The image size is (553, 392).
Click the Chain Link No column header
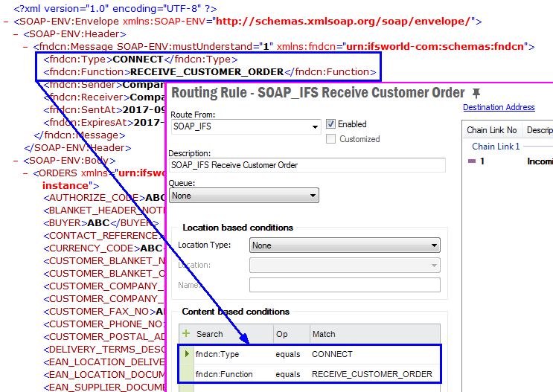pyautogui.click(x=491, y=130)
